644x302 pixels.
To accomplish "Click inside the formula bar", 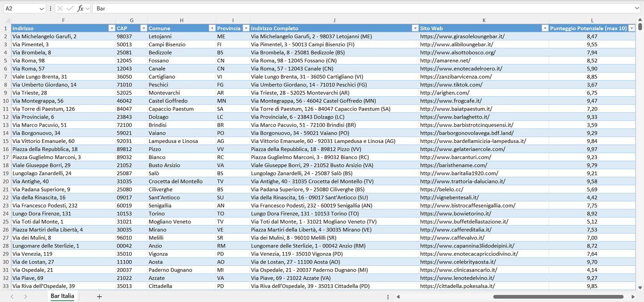I will [x=312, y=8].
